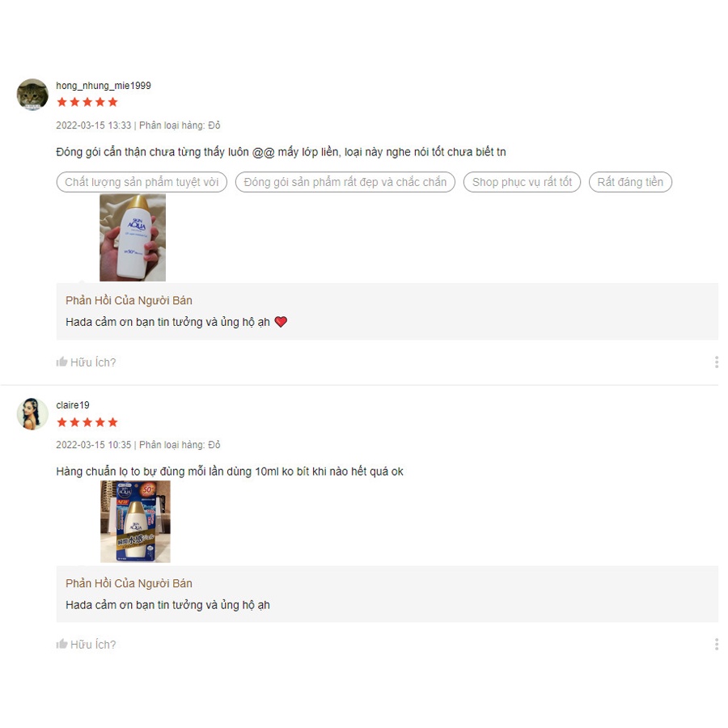Viewport: 728px width, 728px height.
Task: Click second 'Phản Hồi Của Người Bán' heading
Action: click(129, 583)
